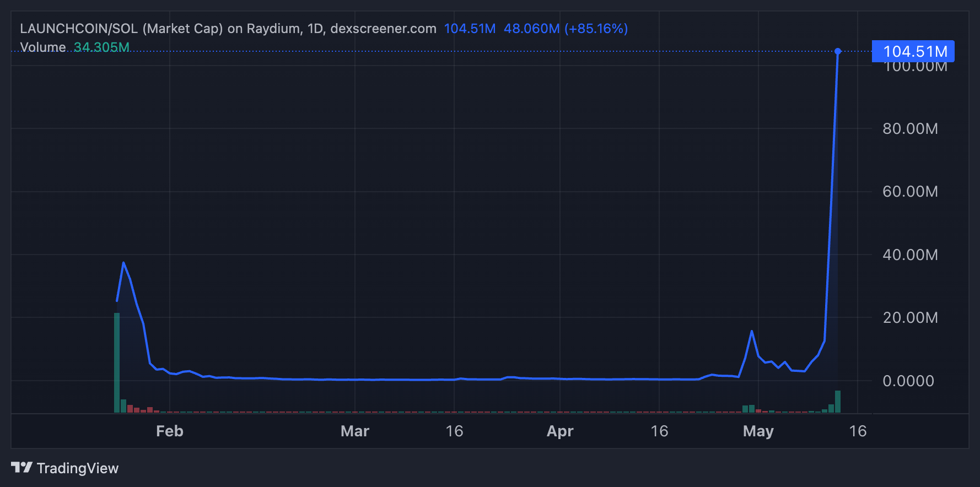This screenshot has height=487, width=980.
Task: Click the 48.060M change value in header
Action: tap(531, 29)
